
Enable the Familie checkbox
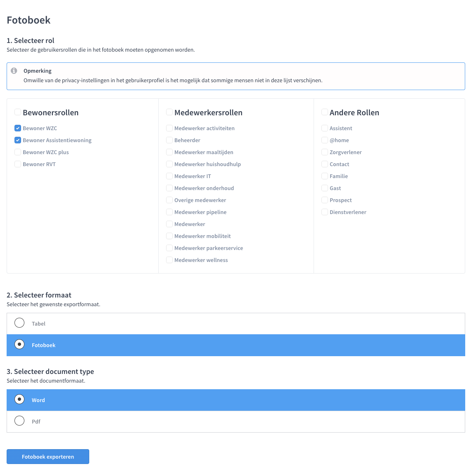[x=325, y=176]
